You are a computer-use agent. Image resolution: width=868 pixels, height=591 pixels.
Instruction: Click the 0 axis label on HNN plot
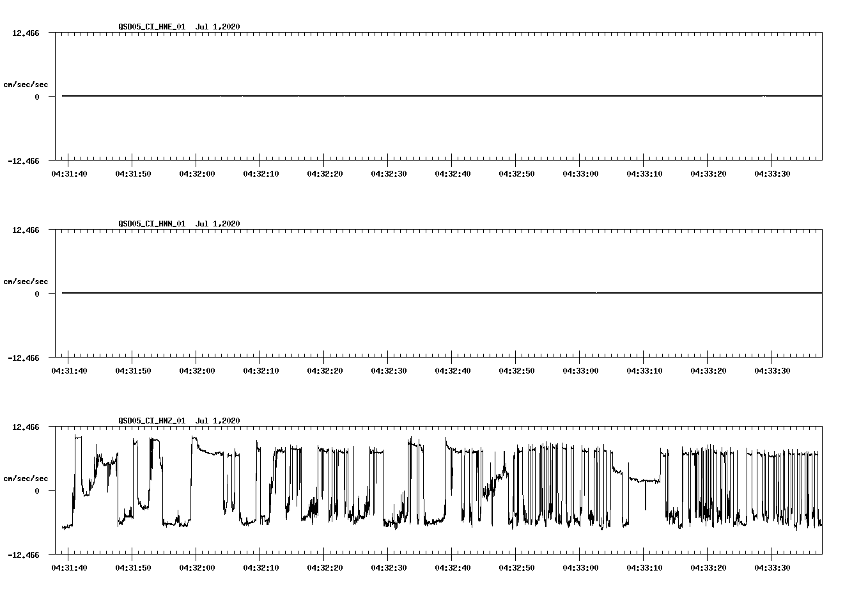[x=37, y=294]
